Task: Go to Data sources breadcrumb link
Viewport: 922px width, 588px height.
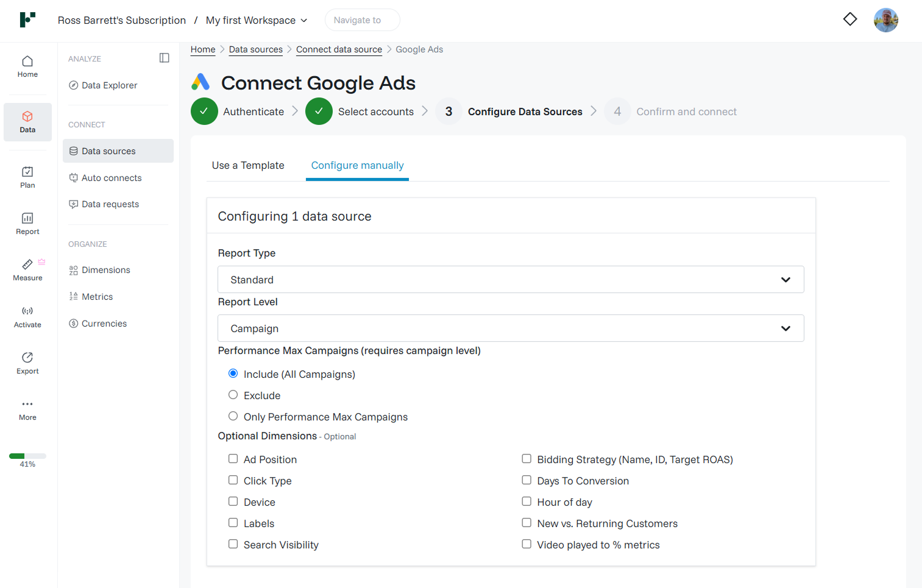Action: coord(256,49)
